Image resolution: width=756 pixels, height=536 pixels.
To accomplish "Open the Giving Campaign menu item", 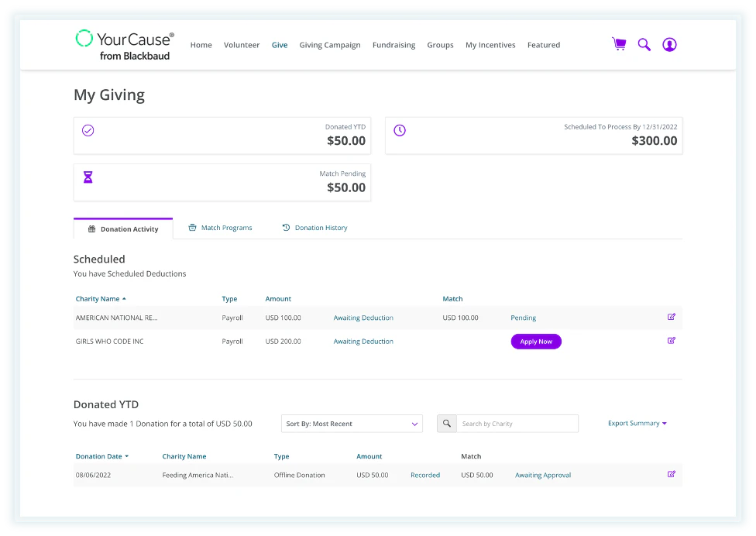I will (x=330, y=45).
